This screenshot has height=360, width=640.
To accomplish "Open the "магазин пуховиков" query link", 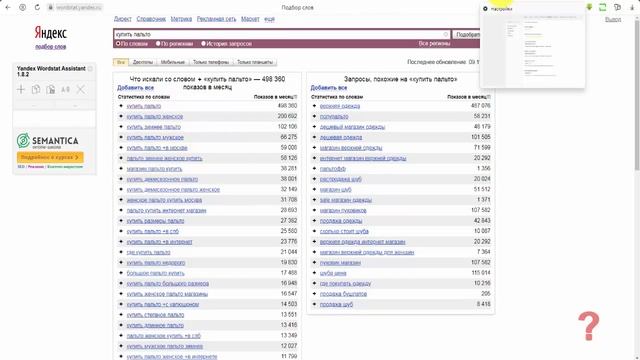I will coord(343,211).
